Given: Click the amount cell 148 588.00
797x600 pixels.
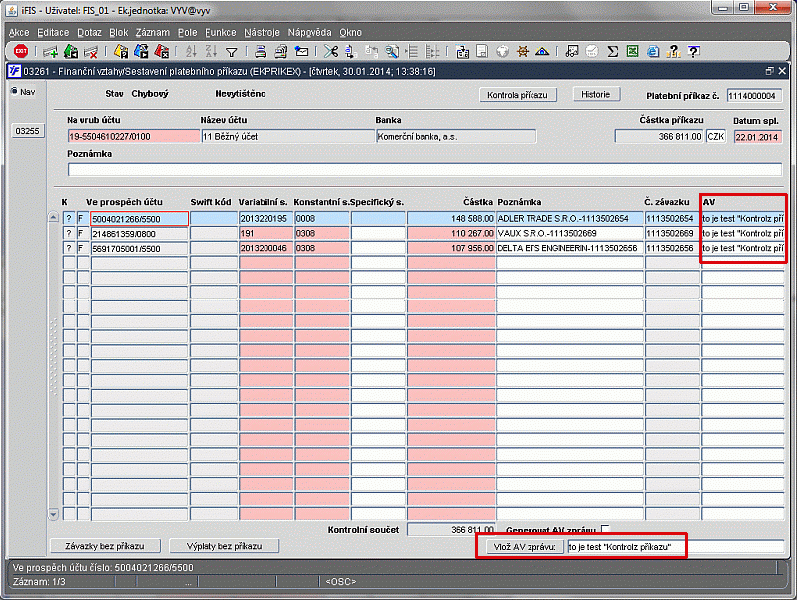Looking at the screenshot, I should [451, 219].
